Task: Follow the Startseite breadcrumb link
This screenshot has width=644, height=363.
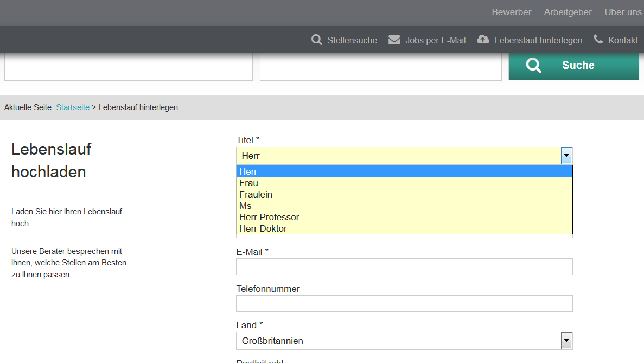Action: 73,107
